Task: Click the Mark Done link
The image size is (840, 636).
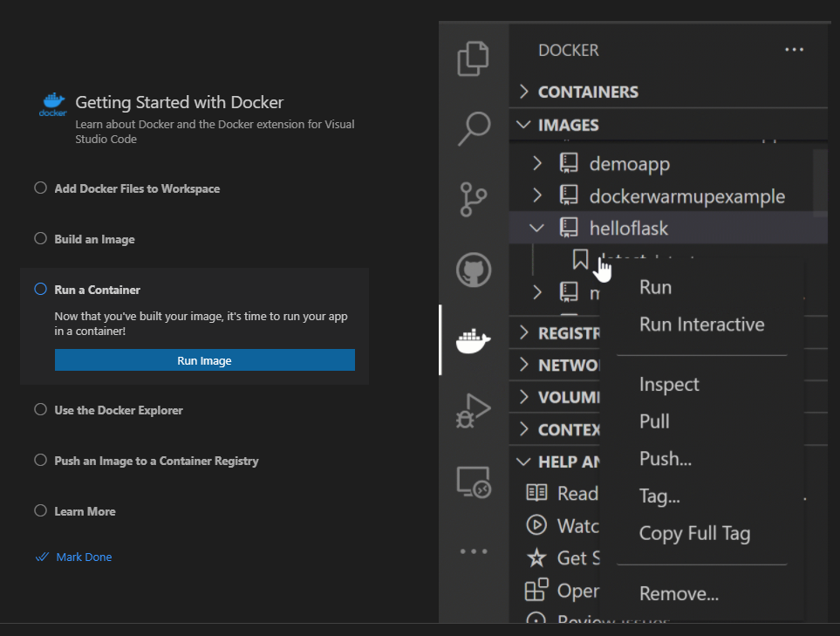Action: click(84, 557)
